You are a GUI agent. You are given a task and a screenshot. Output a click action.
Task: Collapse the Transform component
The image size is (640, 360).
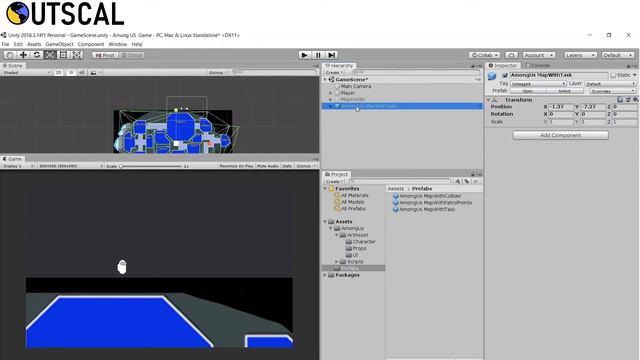tap(488, 100)
